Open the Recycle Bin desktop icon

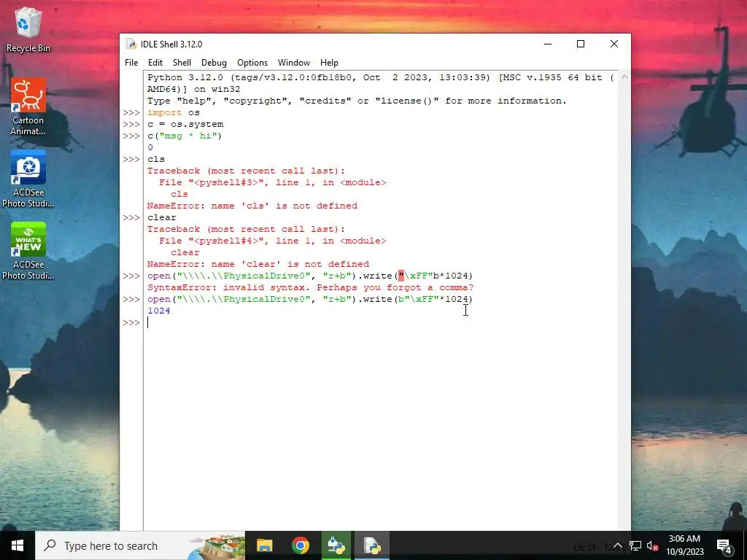[28, 29]
